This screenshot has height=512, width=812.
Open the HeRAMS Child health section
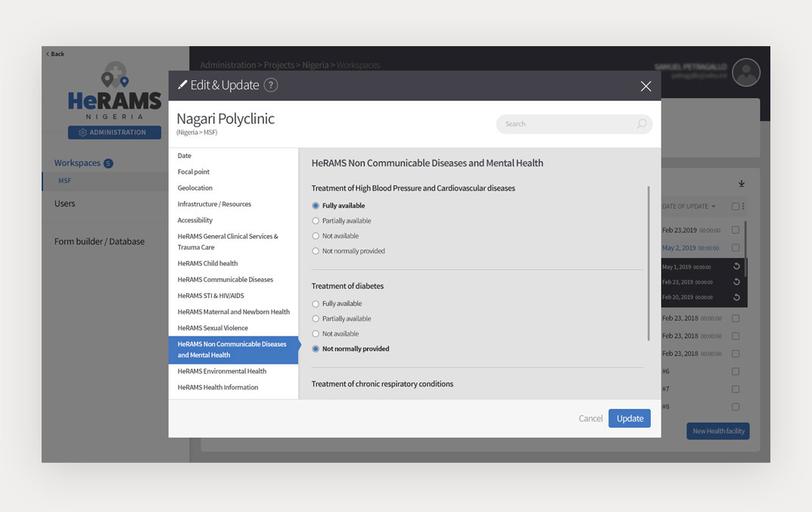point(207,263)
